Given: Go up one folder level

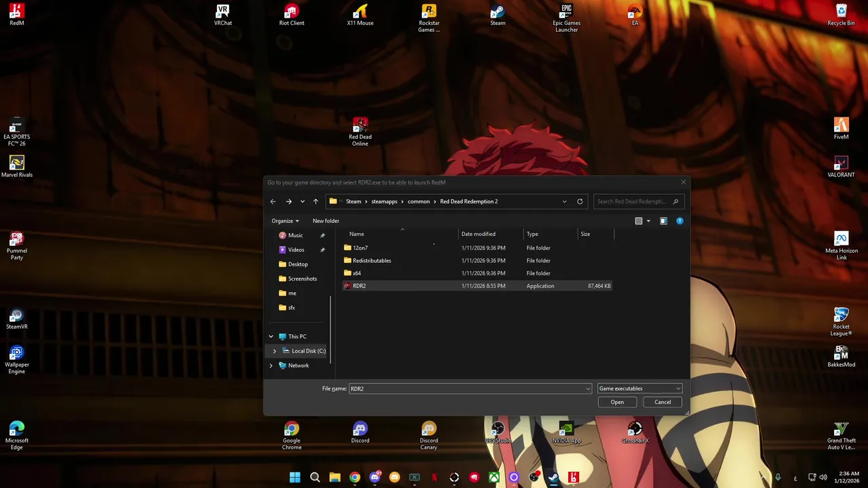Looking at the screenshot, I should click(315, 201).
